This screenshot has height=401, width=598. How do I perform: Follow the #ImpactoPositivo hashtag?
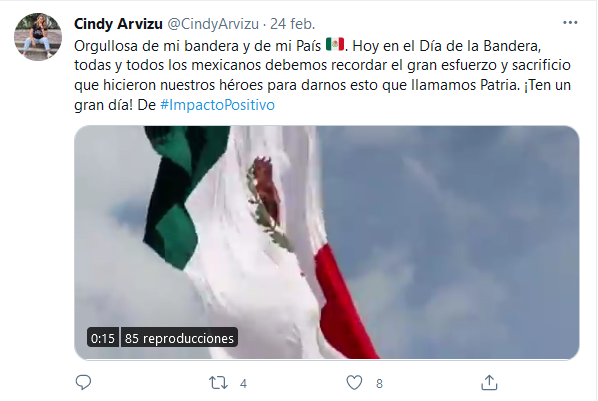click(217, 105)
